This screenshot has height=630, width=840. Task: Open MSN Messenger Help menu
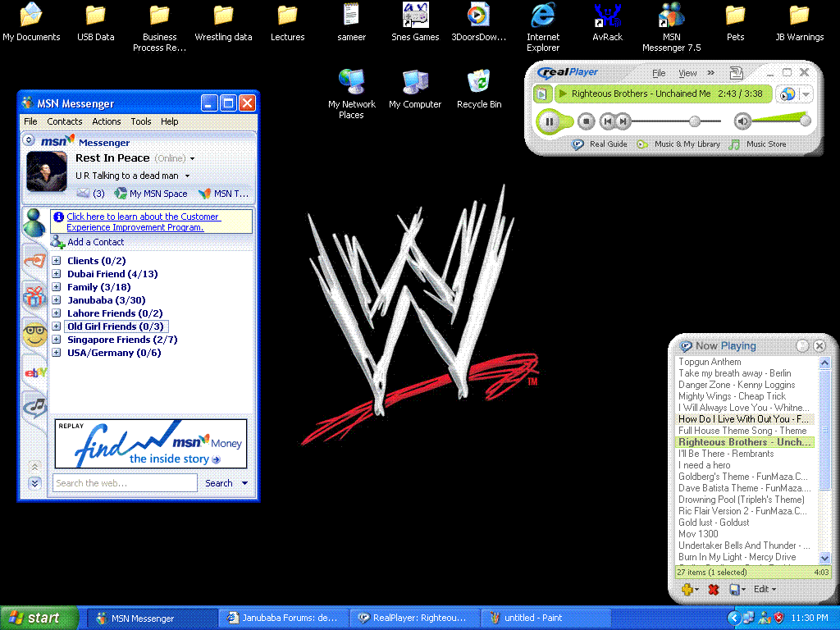tap(170, 121)
